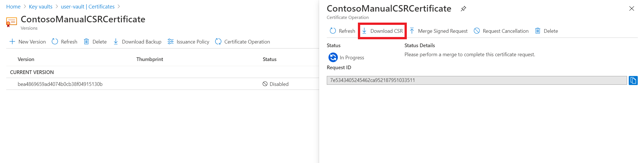
Task: Select certificate version bea4869659ad4074b0cb38f04915130b
Action: coord(60,84)
